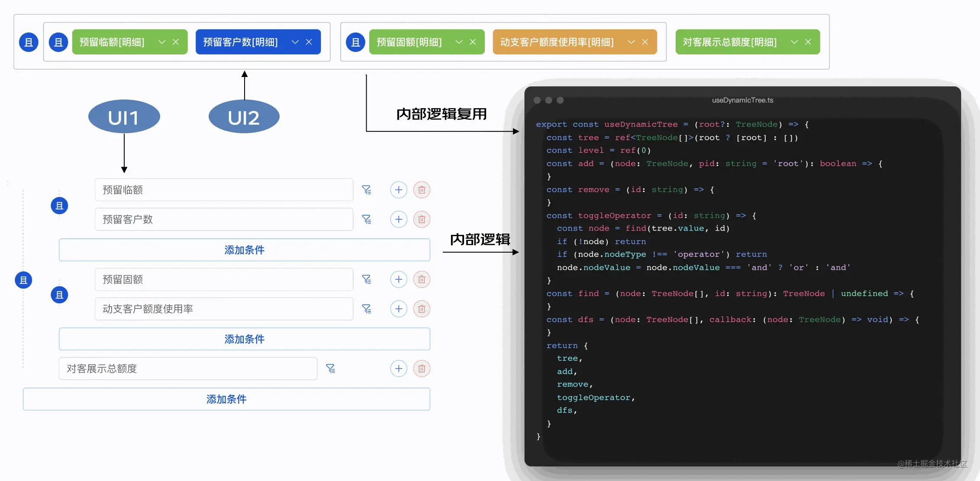Image resolution: width=980 pixels, height=481 pixels.
Task: Add condition via plus icon on 对客展示总额度 row
Action: (399, 369)
